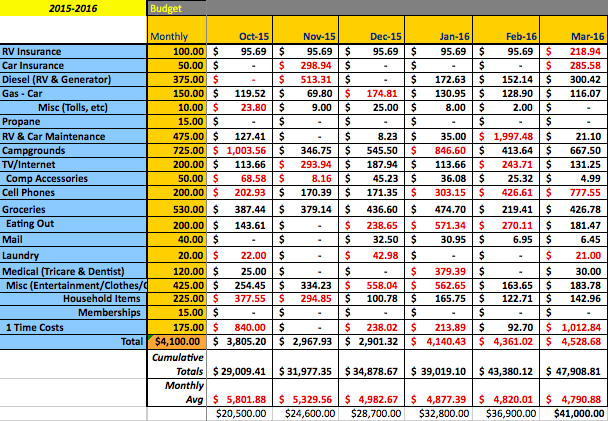Select Laundry Dec-15 value 42.98

371,255
